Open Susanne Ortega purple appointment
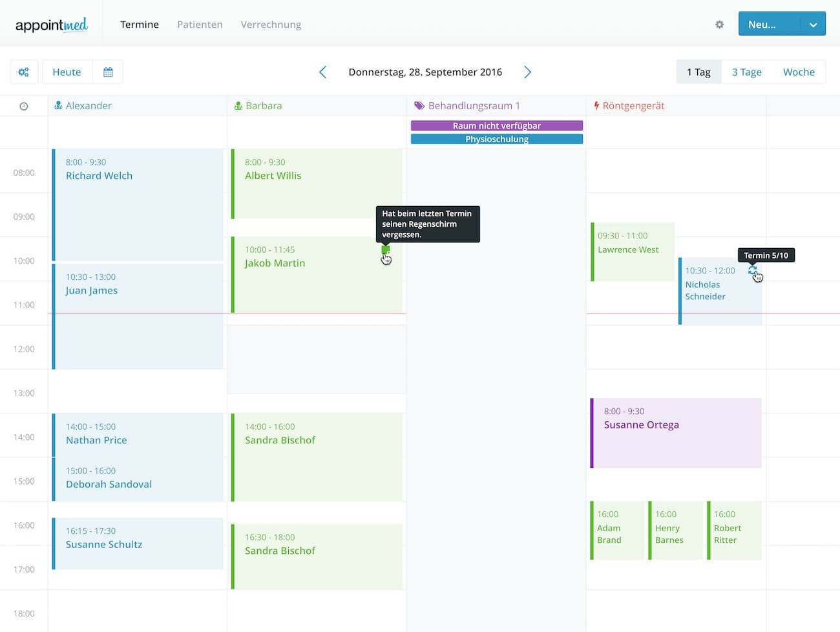This screenshot has width=840, height=632. (x=676, y=433)
